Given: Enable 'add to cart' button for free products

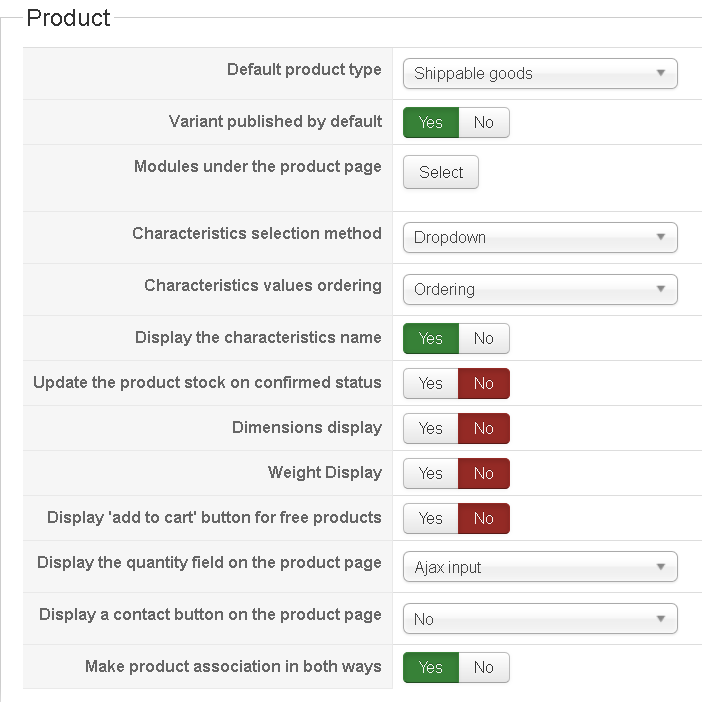Looking at the screenshot, I should [x=431, y=518].
